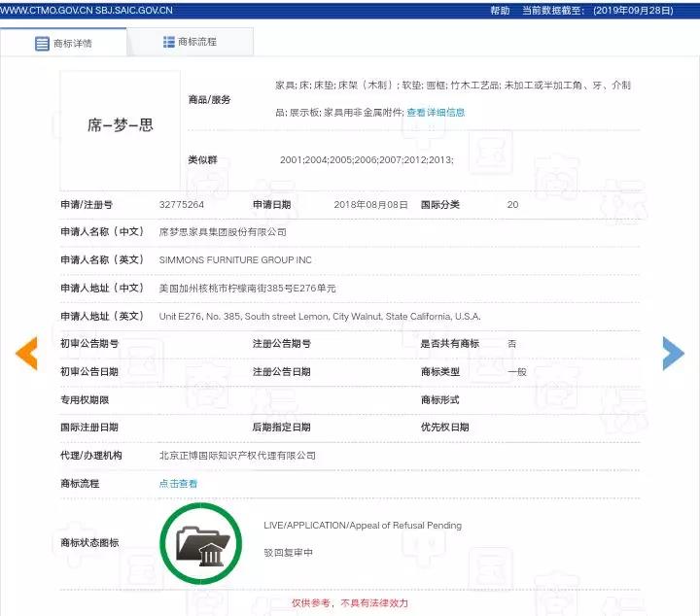This screenshot has width=700, height=616.
Task: Click the 席-梦-思 trademark image
Action: 121,125
